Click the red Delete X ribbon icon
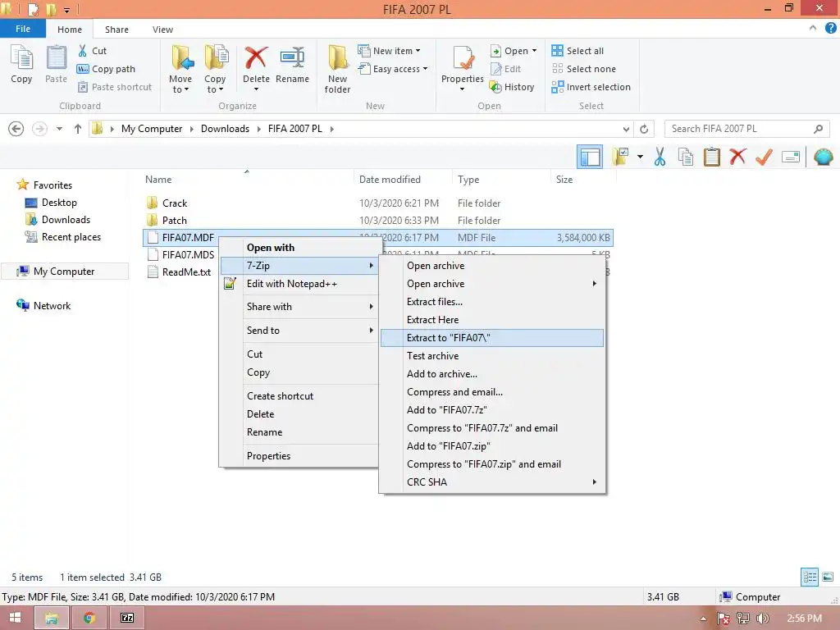840x630 pixels. 256,58
